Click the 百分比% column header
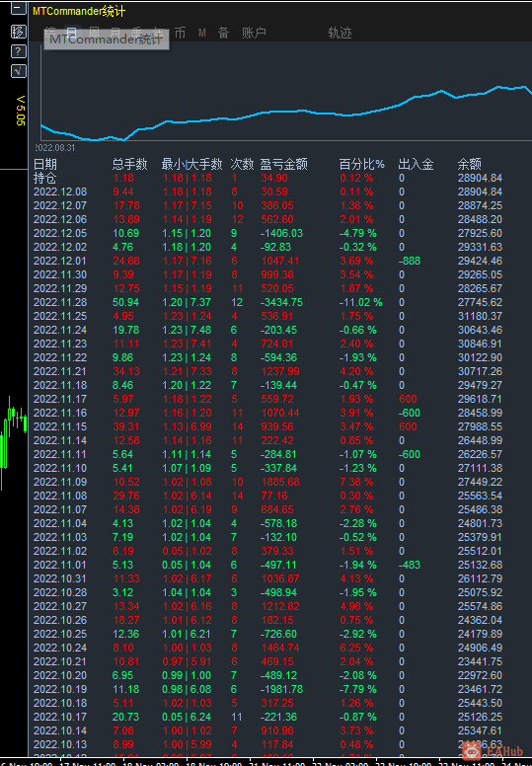 (x=362, y=164)
